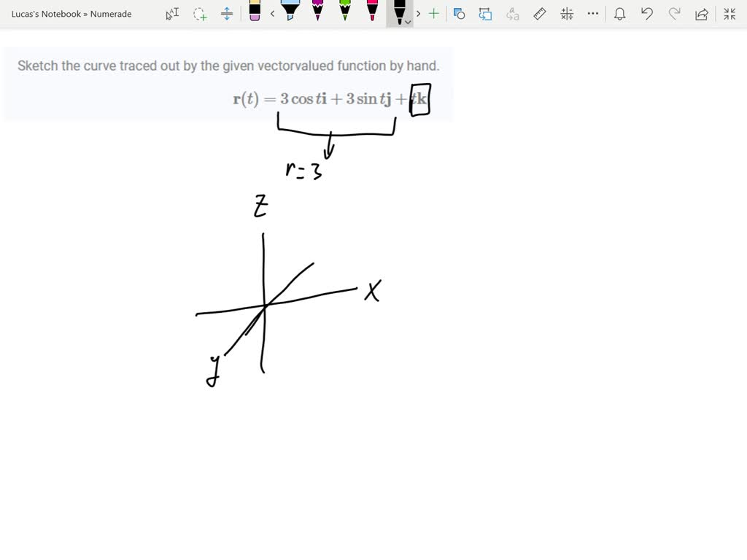Choose the pink pen color

click(371, 13)
